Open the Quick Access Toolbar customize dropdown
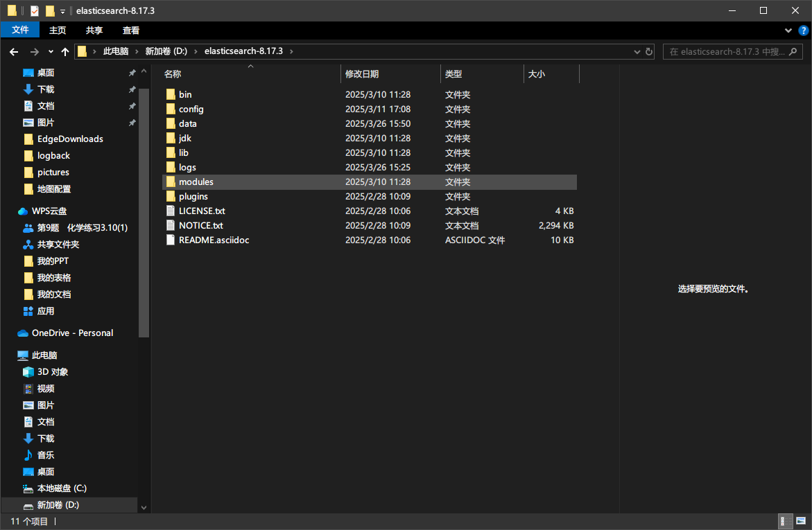 [x=62, y=11]
